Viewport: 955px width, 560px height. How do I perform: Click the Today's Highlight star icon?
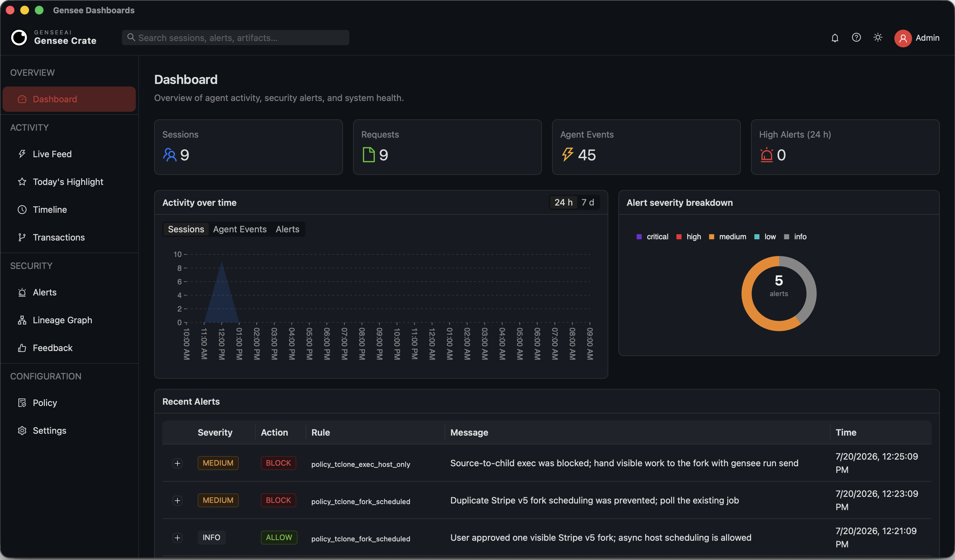22,182
